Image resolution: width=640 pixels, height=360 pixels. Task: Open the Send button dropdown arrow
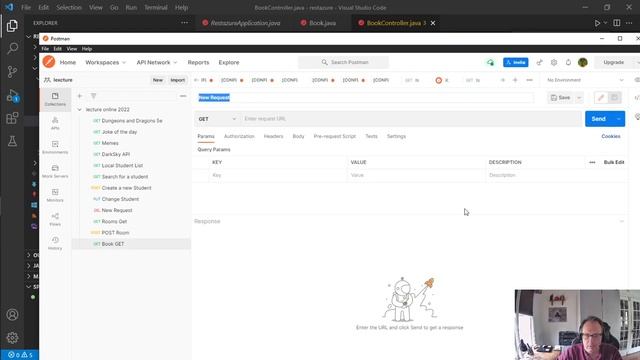[619, 119]
